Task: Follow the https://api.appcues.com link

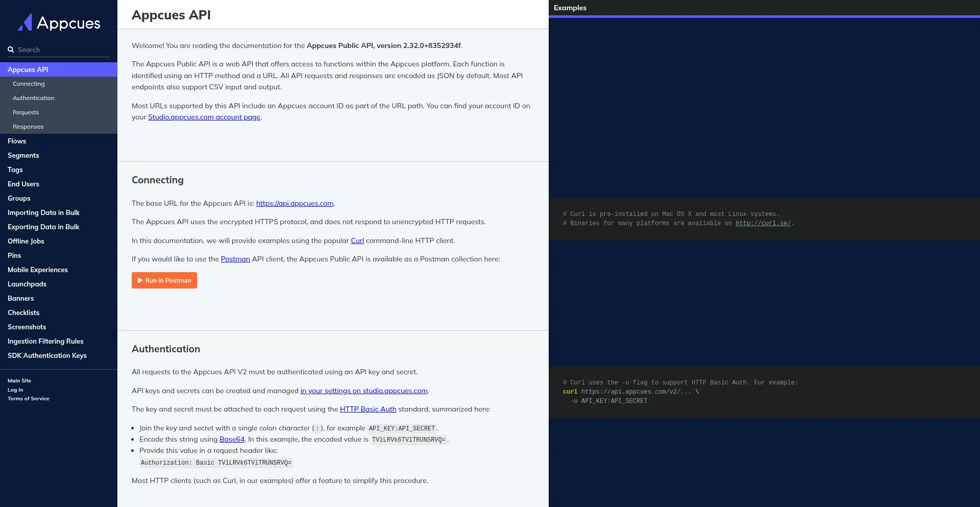Action: point(295,203)
